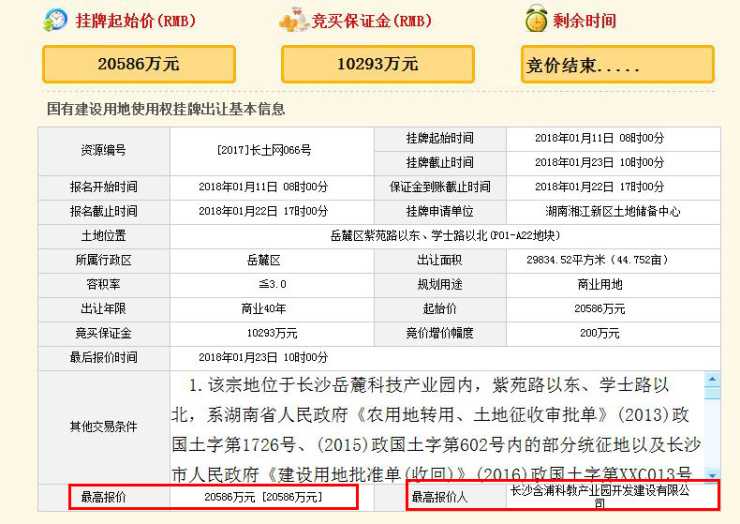Screen dimensions: 740x524
Task: Click the 保证金到账截止时间 label
Action: point(440,187)
